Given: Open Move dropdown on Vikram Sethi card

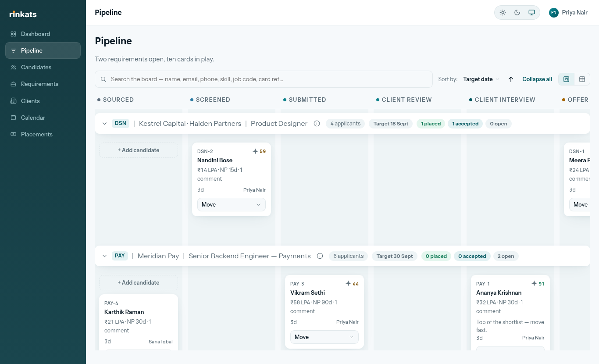Looking at the screenshot, I should [324, 337].
